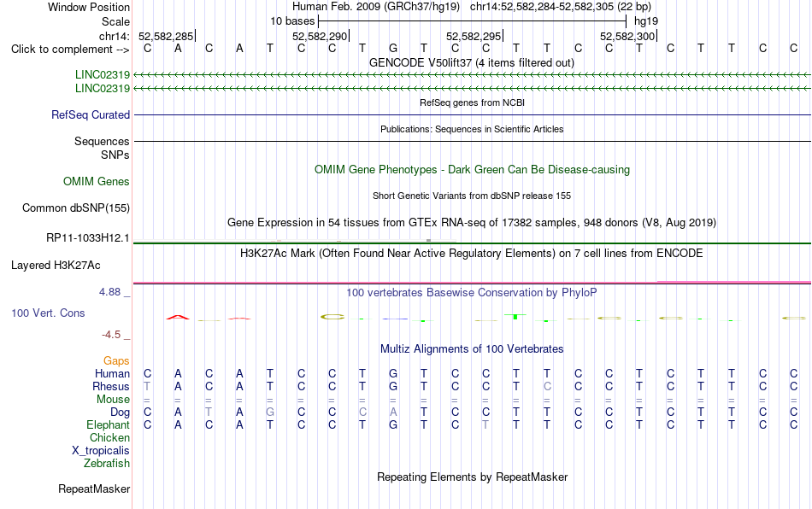This screenshot has height=509, width=812.
Task: Click 'Short Genetic Variants from dbSNP release 155'
Action: (x=472, y=196)
